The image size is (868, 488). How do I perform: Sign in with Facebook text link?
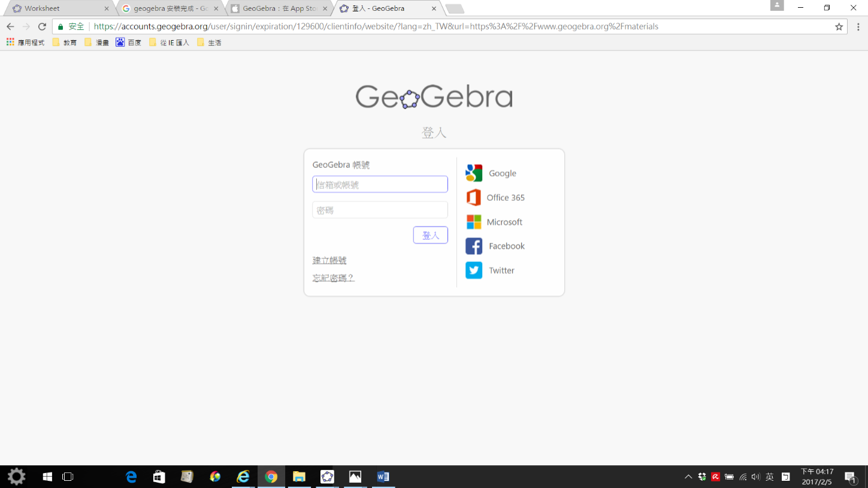[507, 246]
